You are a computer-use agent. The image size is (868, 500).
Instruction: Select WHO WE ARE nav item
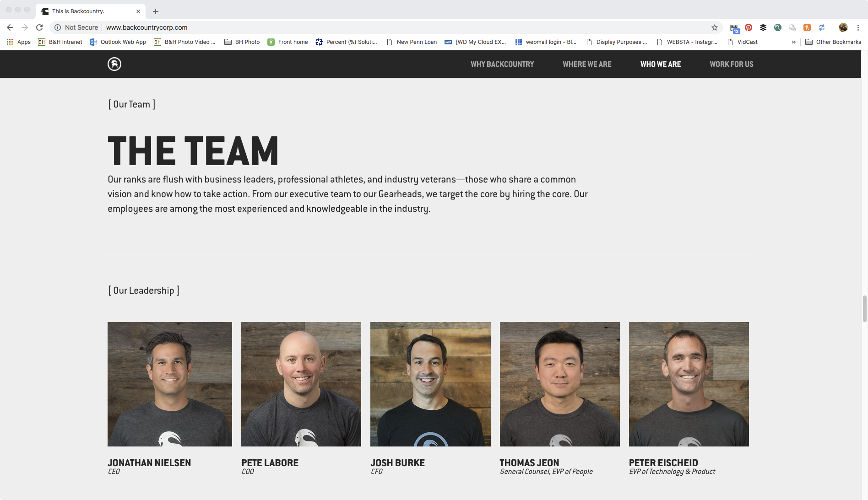[660, 64]
